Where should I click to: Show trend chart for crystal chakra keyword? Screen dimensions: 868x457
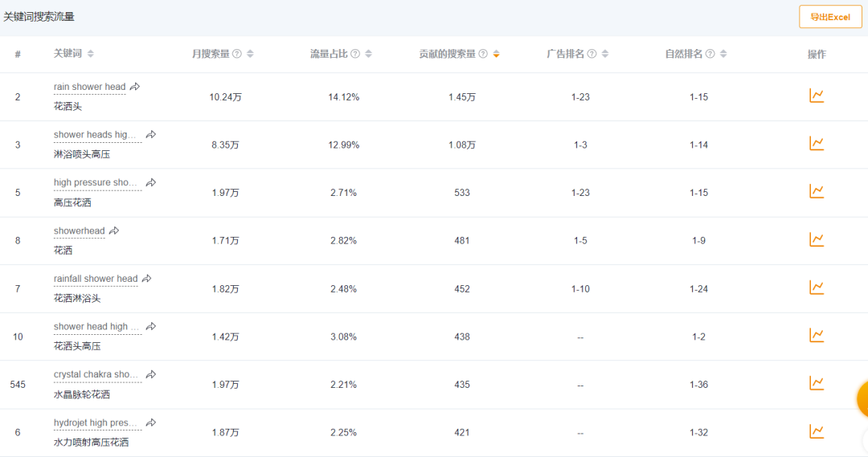[x=817, y=383]
